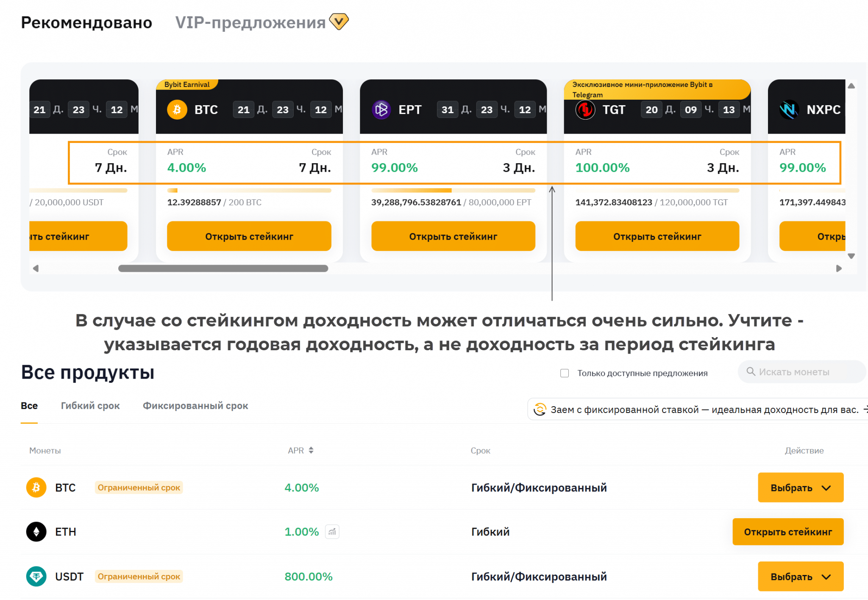Click 'Открыть стейкинг' on the EPT card
Screen dimensions: 868x600
(x=453, y=236)
